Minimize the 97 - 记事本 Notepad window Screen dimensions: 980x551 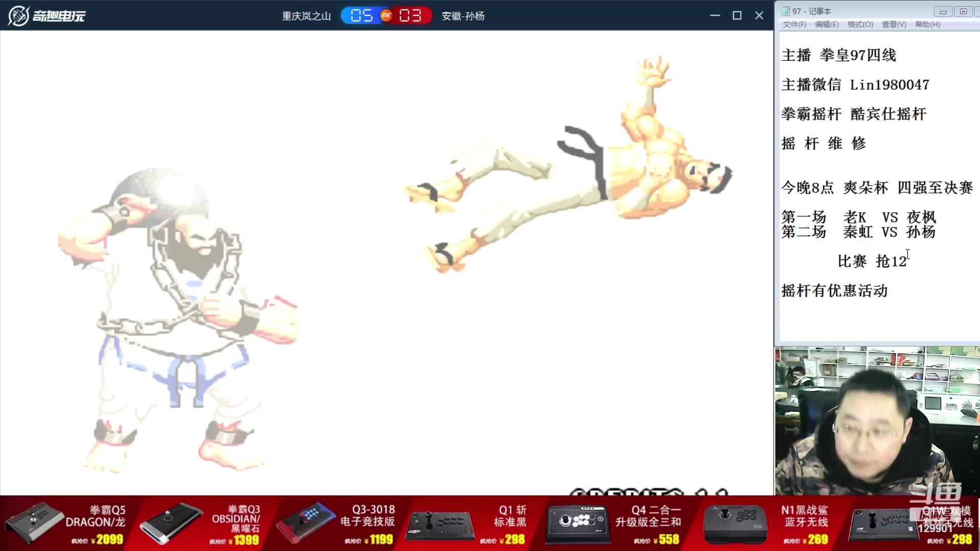tap(943, 11)
